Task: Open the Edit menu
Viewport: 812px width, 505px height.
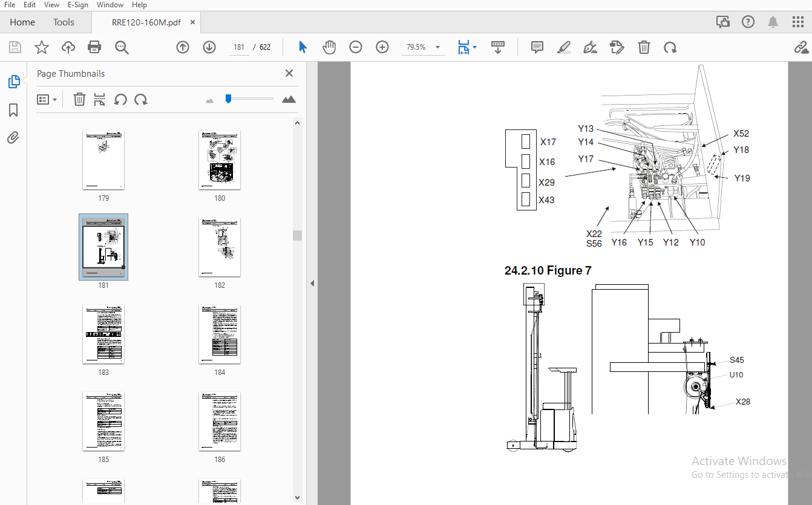Action: pos(29,5)
